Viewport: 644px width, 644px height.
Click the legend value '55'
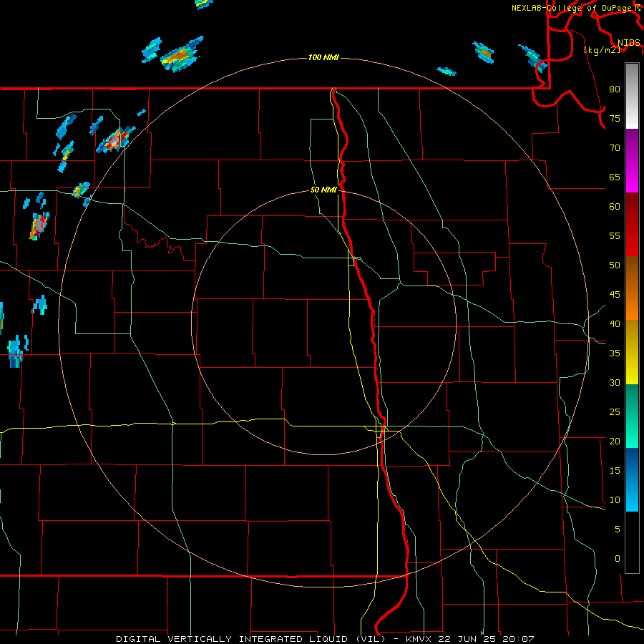(x=615, y=236)
